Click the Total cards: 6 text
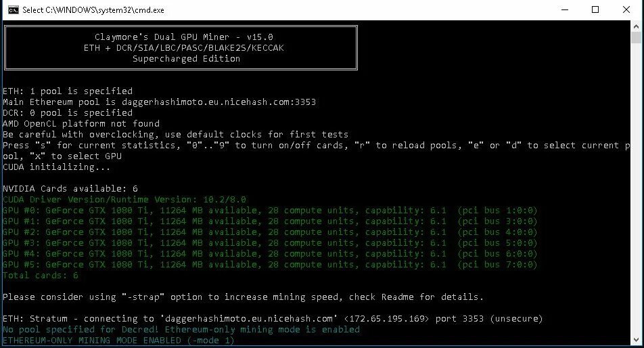The image size is (644, 348). point(41,276)
